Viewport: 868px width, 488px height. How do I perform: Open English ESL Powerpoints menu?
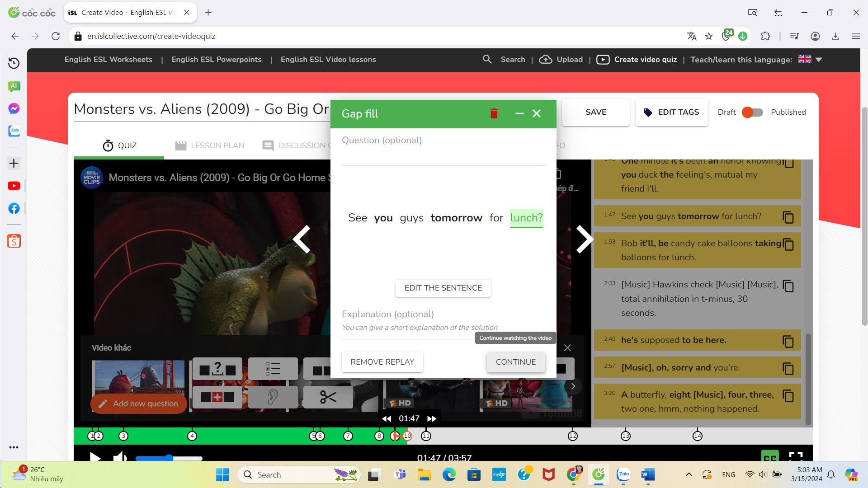pos(217,60)
